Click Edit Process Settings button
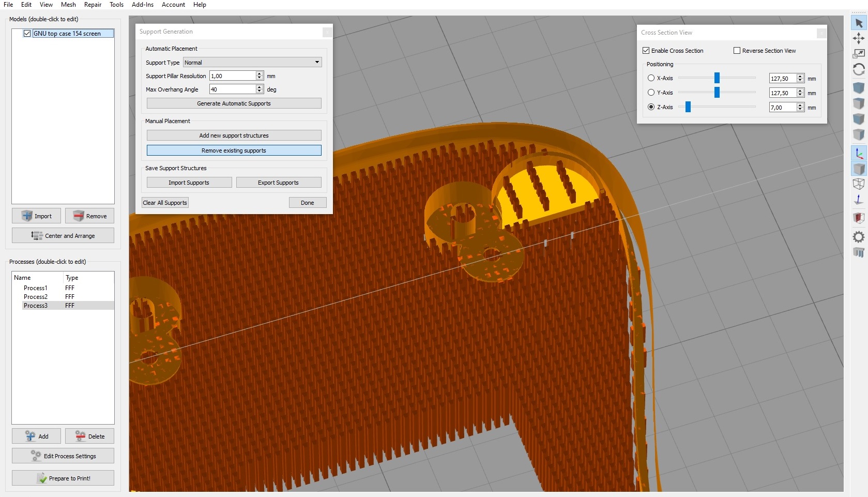 pyautogui.click(x=63, y=456)
